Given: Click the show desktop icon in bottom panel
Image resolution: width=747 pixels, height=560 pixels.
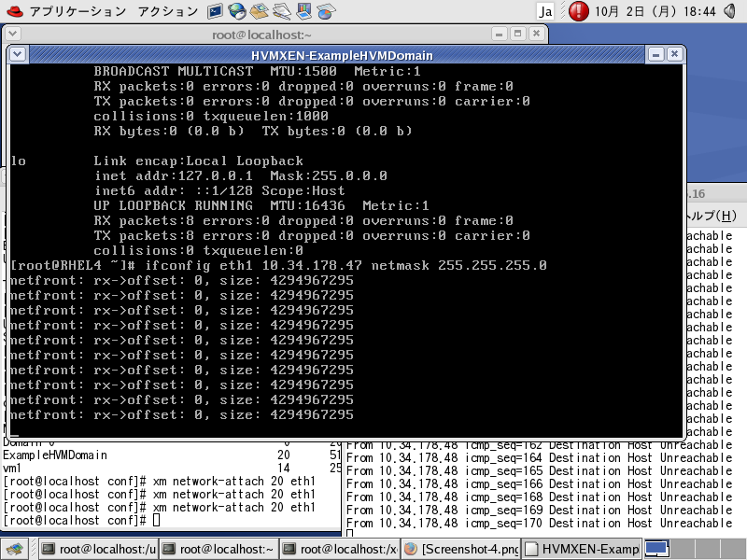Looking at the screenshot, I should (x=15, y=549).
